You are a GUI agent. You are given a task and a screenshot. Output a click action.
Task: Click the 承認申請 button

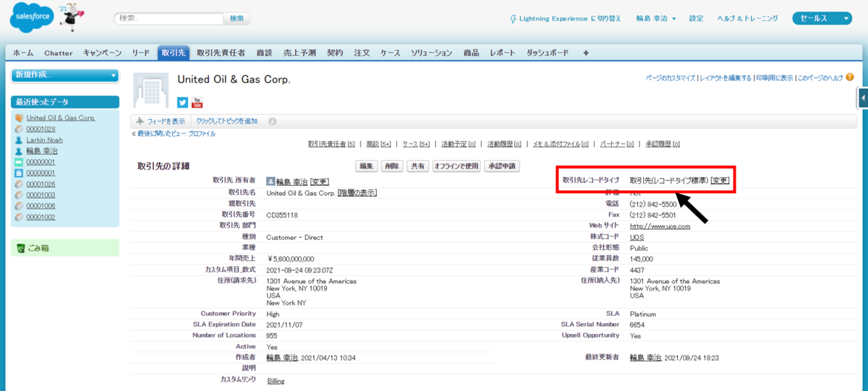click(x=503, y=166)
